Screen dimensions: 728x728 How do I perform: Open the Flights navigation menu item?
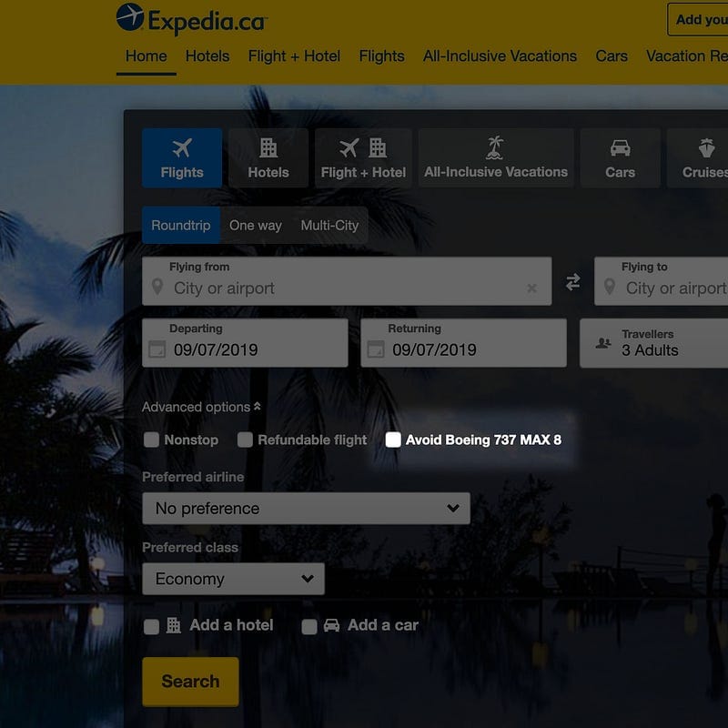tap(381, 56)
